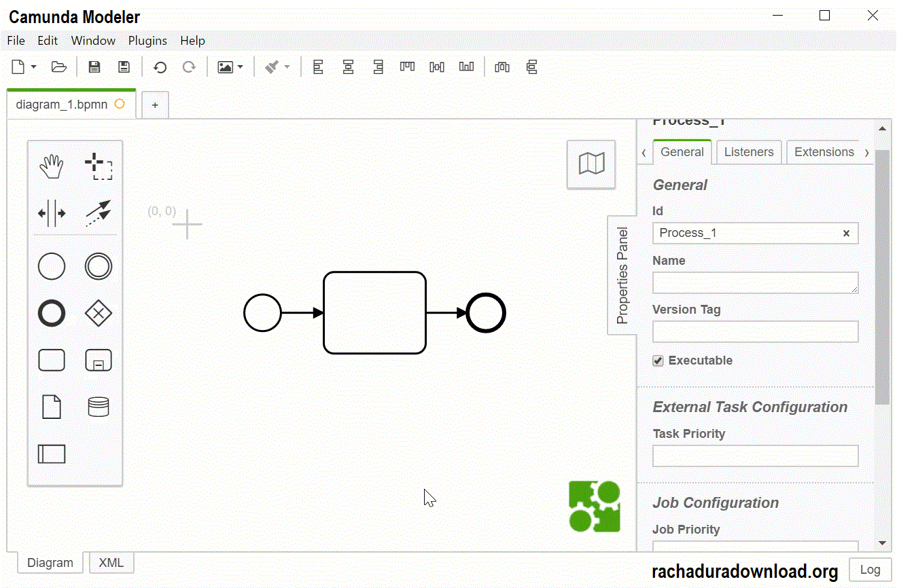
Task: Select pool/participant from palette
Action: click(x=52, y=454)
